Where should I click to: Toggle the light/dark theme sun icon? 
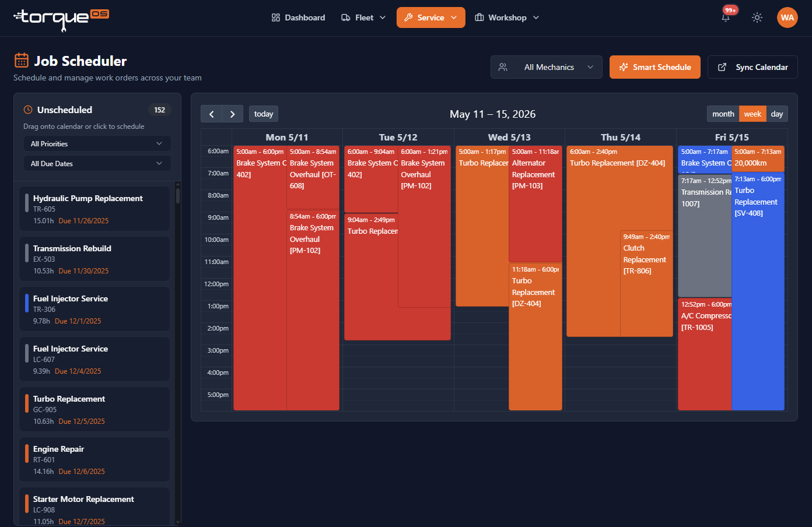[757, 17]
